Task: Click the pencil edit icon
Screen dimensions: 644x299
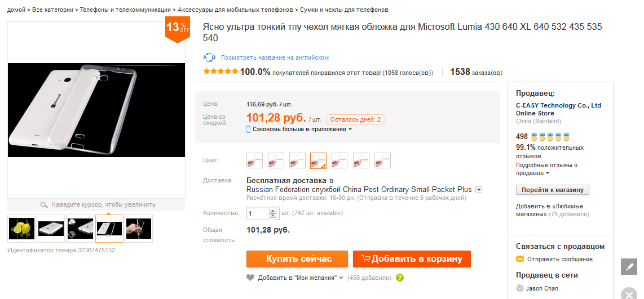Action: [629, 266]
